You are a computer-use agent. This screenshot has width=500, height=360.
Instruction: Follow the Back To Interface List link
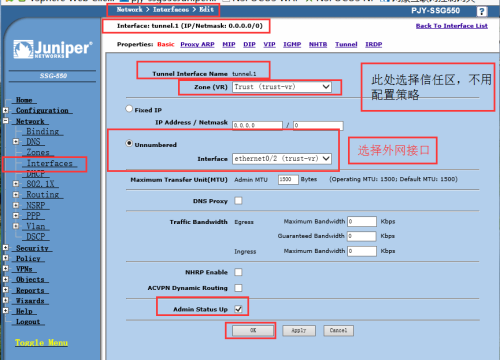[452, 26]
